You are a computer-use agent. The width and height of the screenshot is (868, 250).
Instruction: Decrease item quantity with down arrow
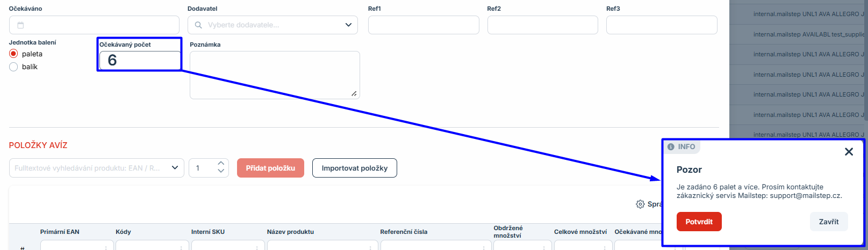tap(221, 172)
